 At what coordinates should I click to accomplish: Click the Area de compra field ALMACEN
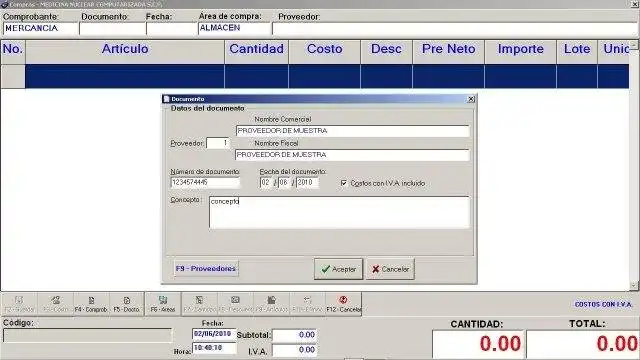coord(234,29)
